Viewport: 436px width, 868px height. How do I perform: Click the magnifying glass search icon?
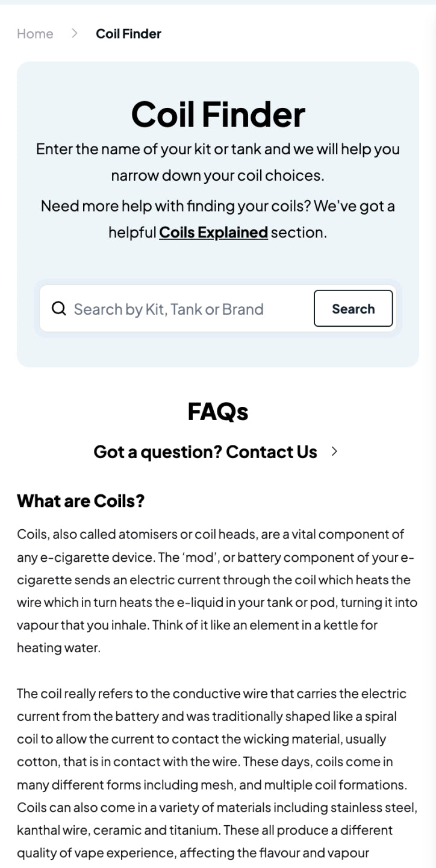click(x=58, y=309)
